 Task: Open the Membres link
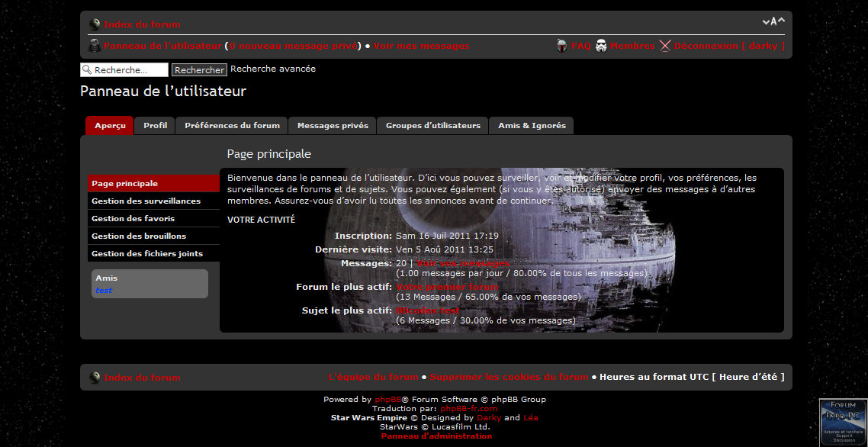click(x=632, y=46)
